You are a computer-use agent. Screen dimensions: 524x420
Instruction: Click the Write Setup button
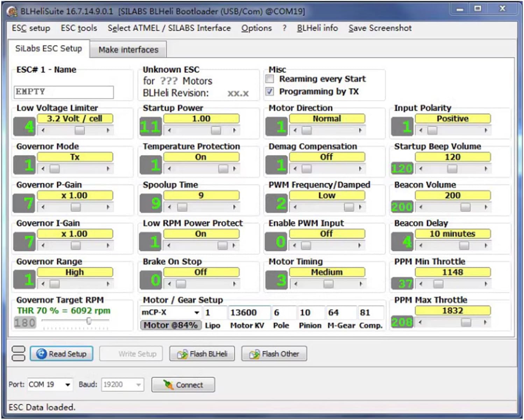(131, 354)
